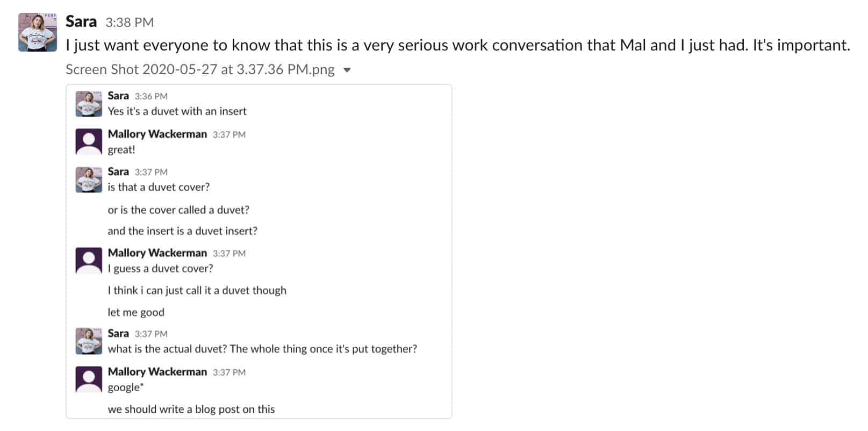Click the main message text about serious work conversation
This screenshot has width=868, height=431.
(x=458, y=45)
